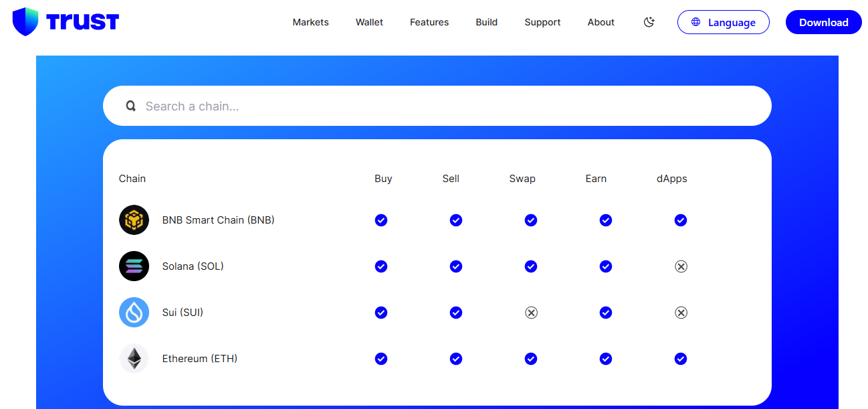This screenshot has width=868, height=409.
Task: Click Ethereum dApps checkmark
Action: (681, 359)
